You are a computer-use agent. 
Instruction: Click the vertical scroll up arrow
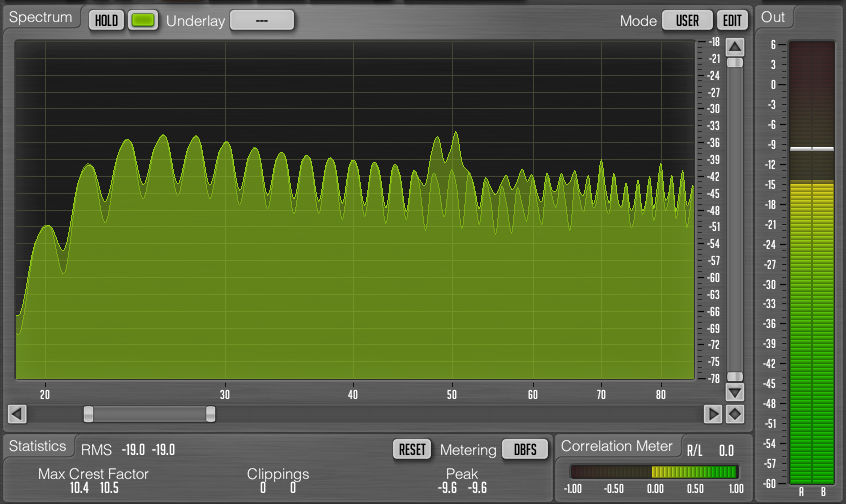click(735, 47)
